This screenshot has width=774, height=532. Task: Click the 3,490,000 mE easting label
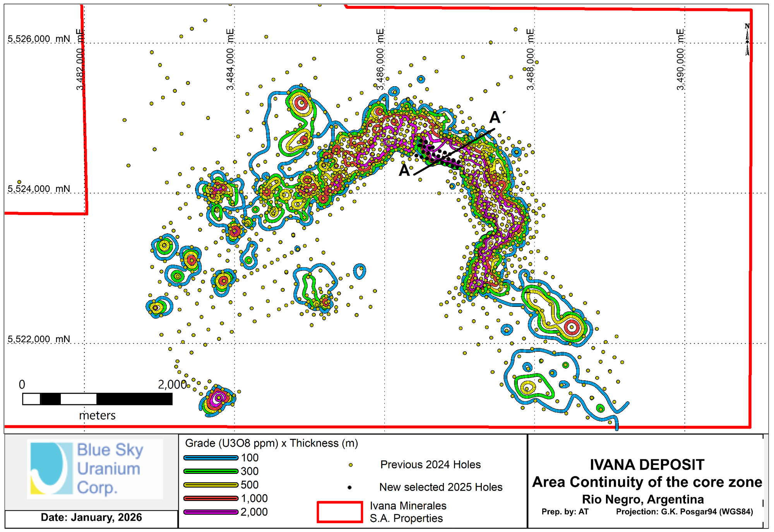click(x=680, y=60)
